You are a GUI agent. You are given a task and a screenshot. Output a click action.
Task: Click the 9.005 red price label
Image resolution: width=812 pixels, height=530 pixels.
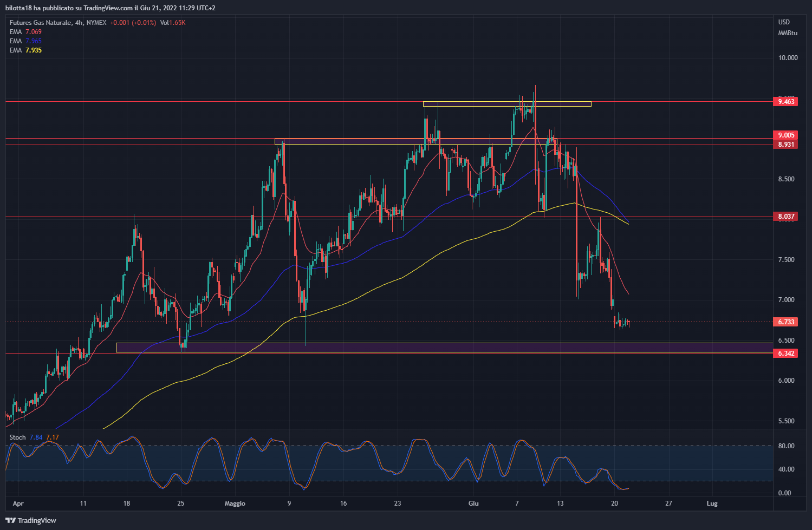coord(786,135)
